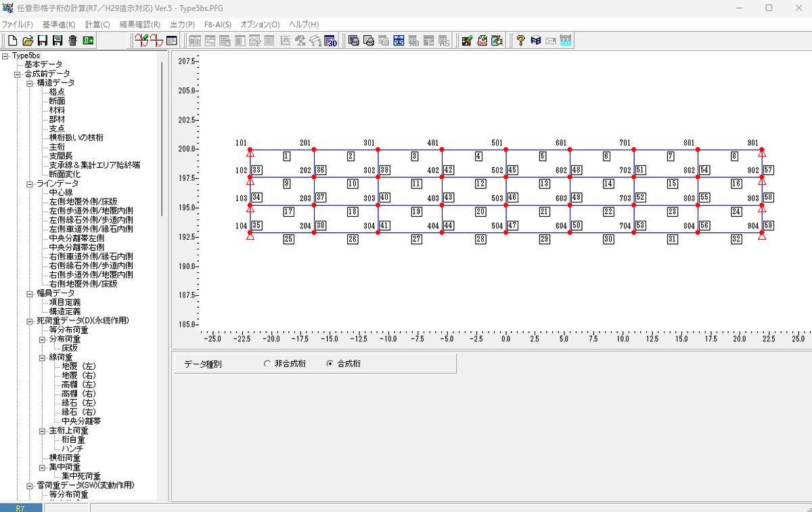Viewport: 812px width, 512px height.
Task: Collapse the ラインデータ tree node
Action: [30, 184]
